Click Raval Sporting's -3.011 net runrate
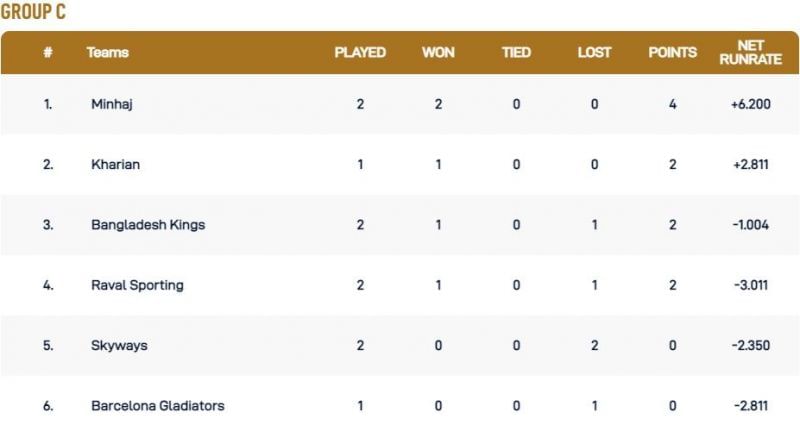800x431 pixels. (x=750, y=285)
